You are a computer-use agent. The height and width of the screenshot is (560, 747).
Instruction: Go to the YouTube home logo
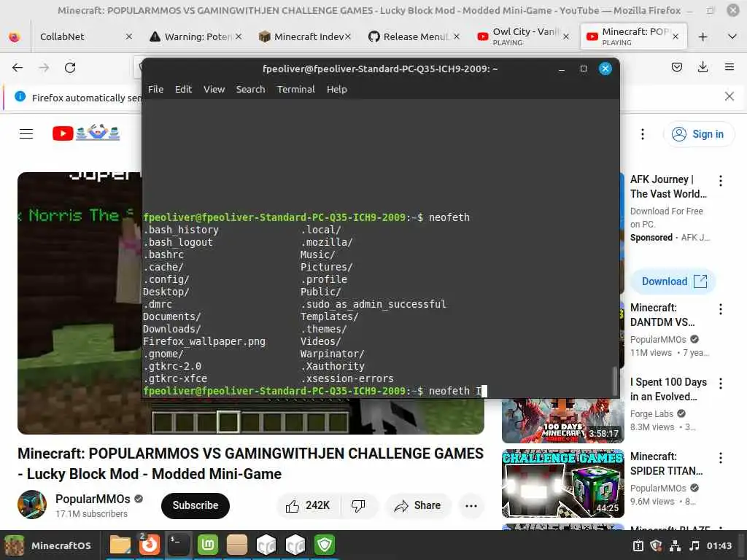[86, 133]
